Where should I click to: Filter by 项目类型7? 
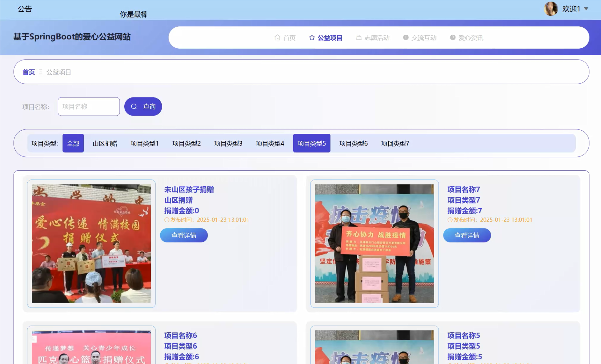pos(395,143)
